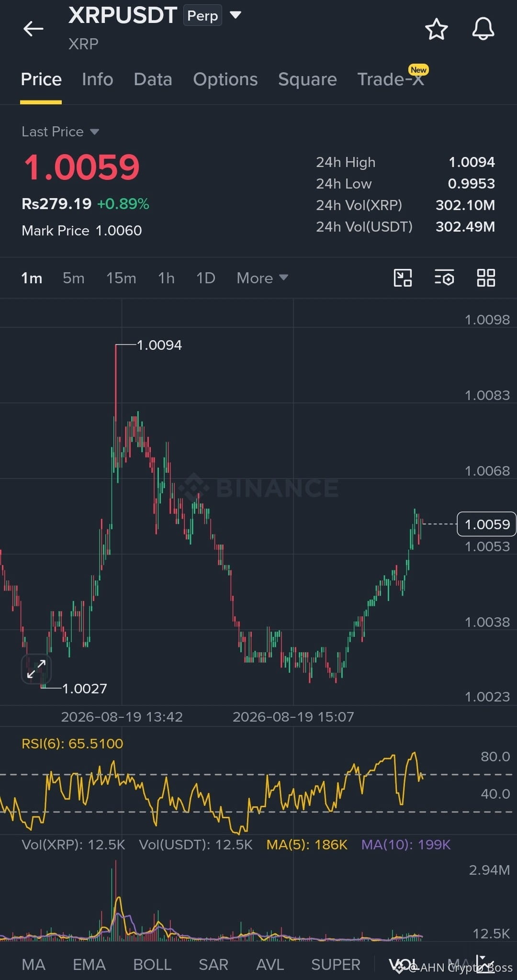This screenshot has height=980, width=517.
Task: Click the RSI(6): 65.5100 label
Action: [72, 743]
